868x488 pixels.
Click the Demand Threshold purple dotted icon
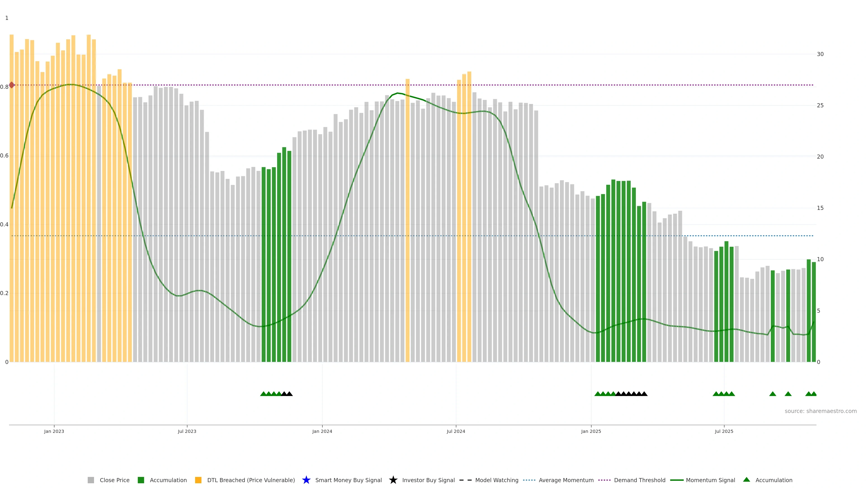(x=604, y=480)
